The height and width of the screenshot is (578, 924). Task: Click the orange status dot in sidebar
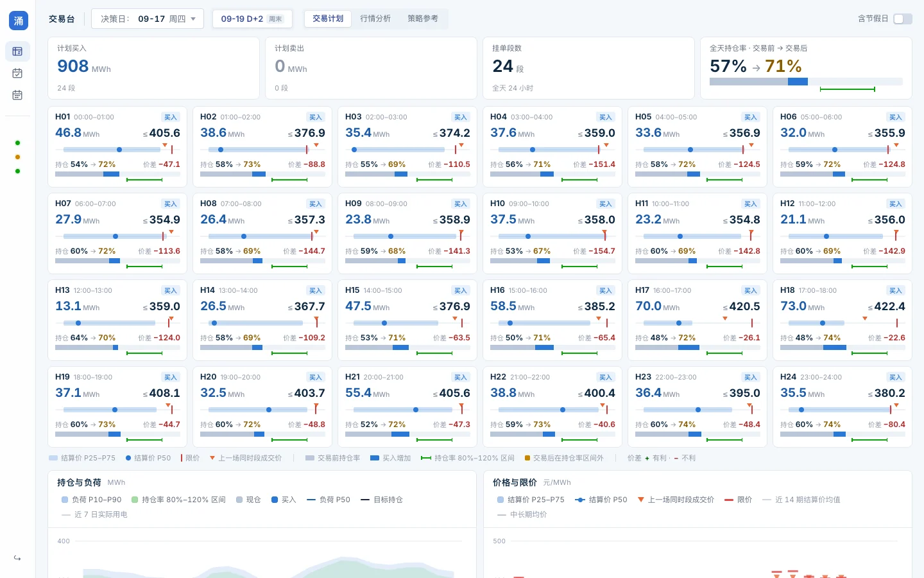click(17, 157)
